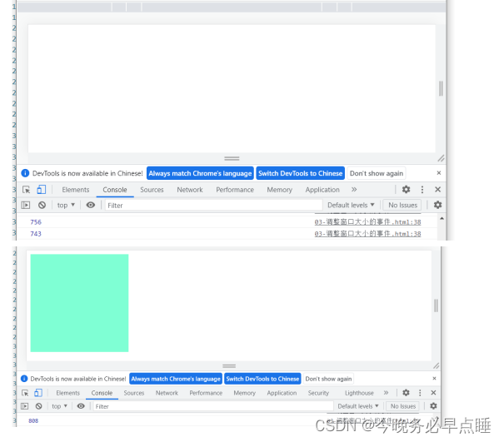Open source link beside log 743
Image resolution: width=504 pixels, height=442 pixels.
click(367, 234)
